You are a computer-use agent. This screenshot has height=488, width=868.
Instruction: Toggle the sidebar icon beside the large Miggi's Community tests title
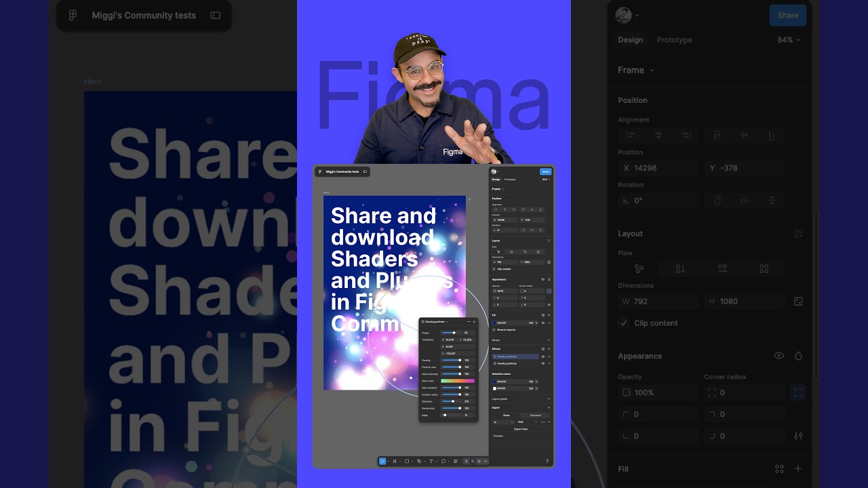[x=216, y=15]
